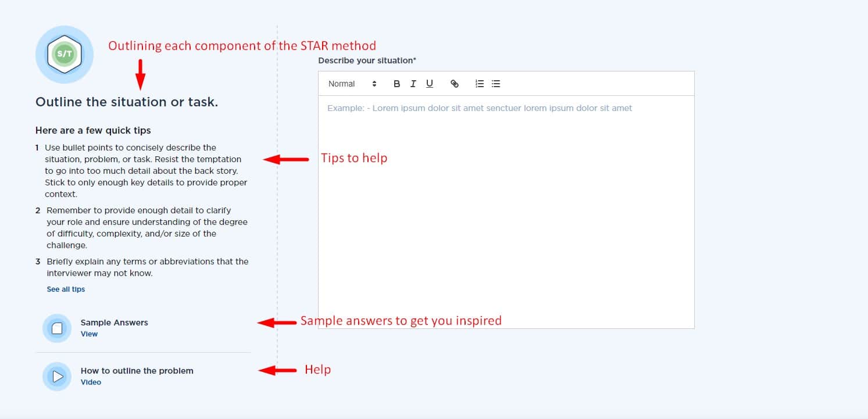Select the Sample Answers label
The image size is (868, 419).
pyautogui.click(x=114, y=322)
